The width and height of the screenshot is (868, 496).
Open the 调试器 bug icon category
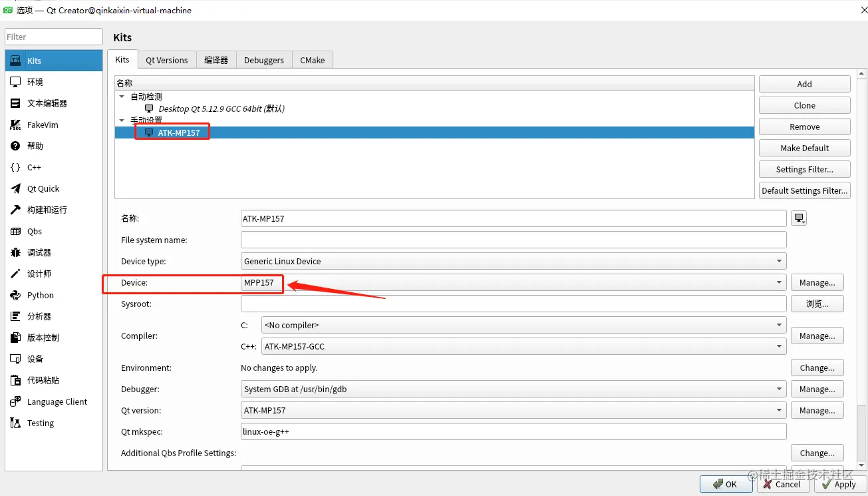15,252
